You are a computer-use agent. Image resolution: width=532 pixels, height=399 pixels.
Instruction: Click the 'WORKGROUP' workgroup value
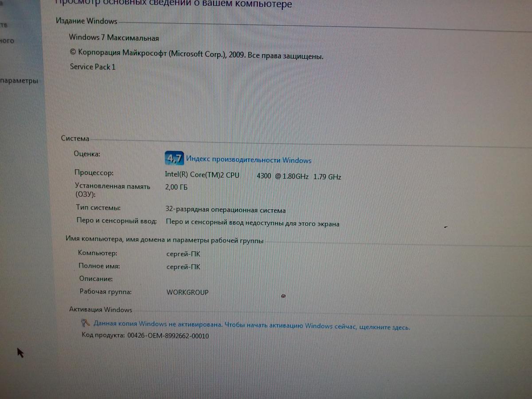(x=187, y=292)
